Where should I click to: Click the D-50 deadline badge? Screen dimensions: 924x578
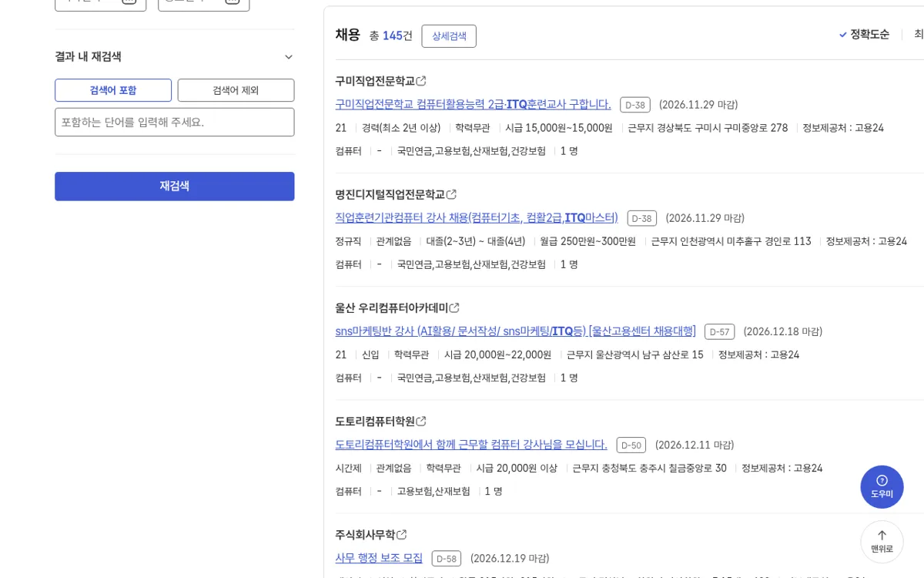click(631, 445)
